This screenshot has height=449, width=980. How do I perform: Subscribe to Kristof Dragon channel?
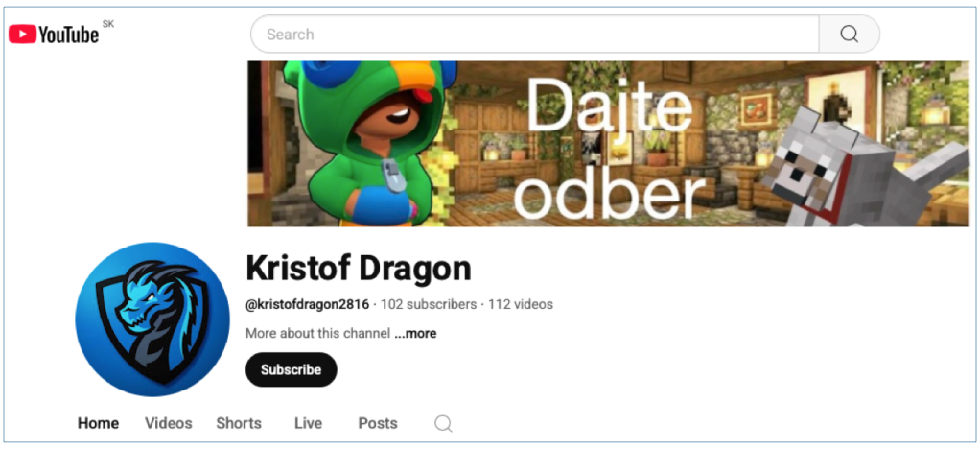(x=292, y=369)
